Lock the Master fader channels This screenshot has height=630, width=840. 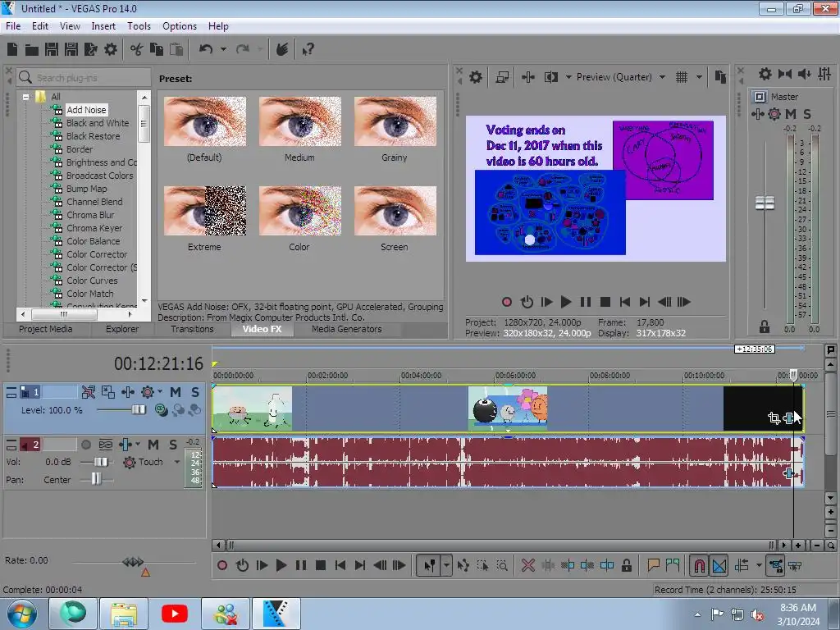coord(765,326)
